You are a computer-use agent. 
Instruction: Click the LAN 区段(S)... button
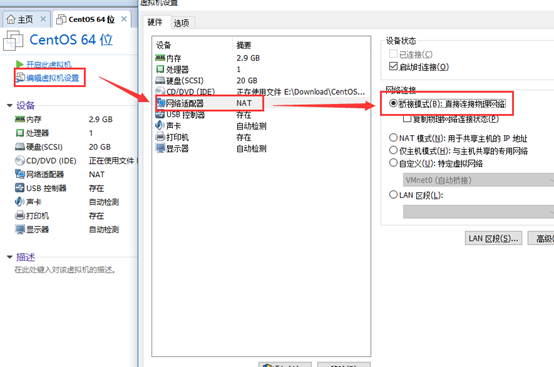(493, 238)
